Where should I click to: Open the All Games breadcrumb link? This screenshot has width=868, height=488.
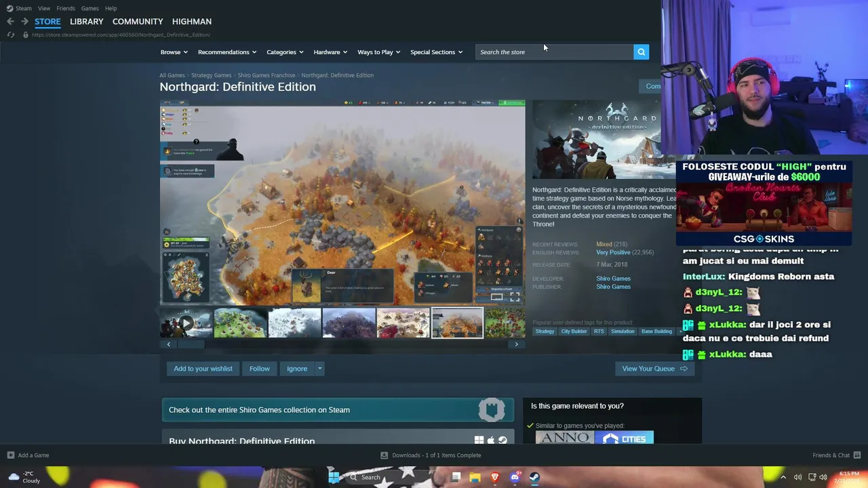172,75
